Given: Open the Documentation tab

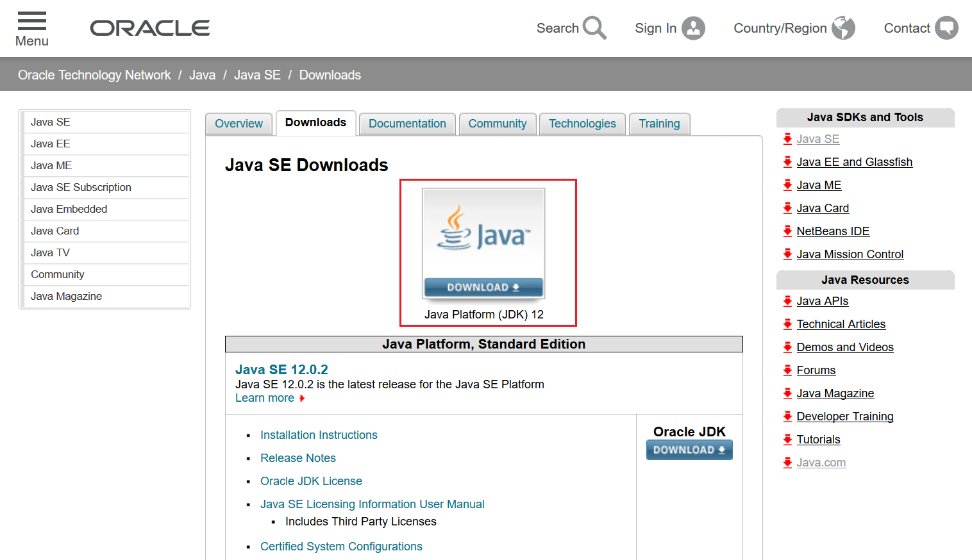Looking at the screenshot, I should [x=407, y=124].
